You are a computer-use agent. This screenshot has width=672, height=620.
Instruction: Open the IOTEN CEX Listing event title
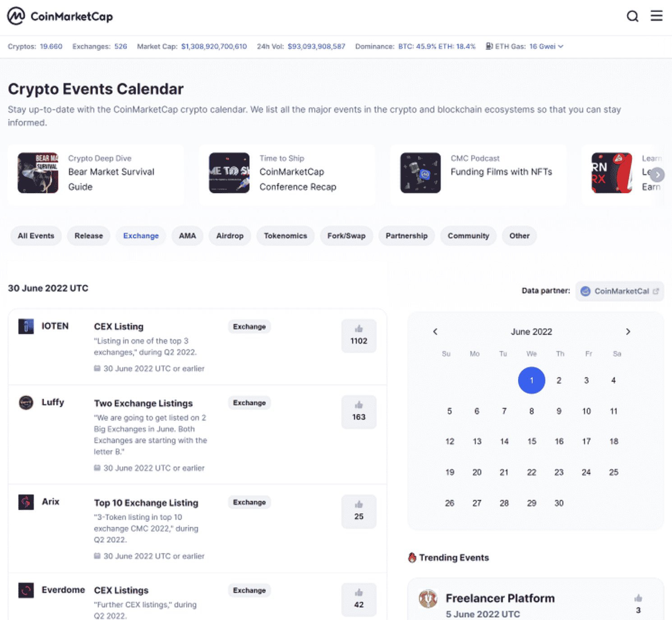[x=119, y=327]
